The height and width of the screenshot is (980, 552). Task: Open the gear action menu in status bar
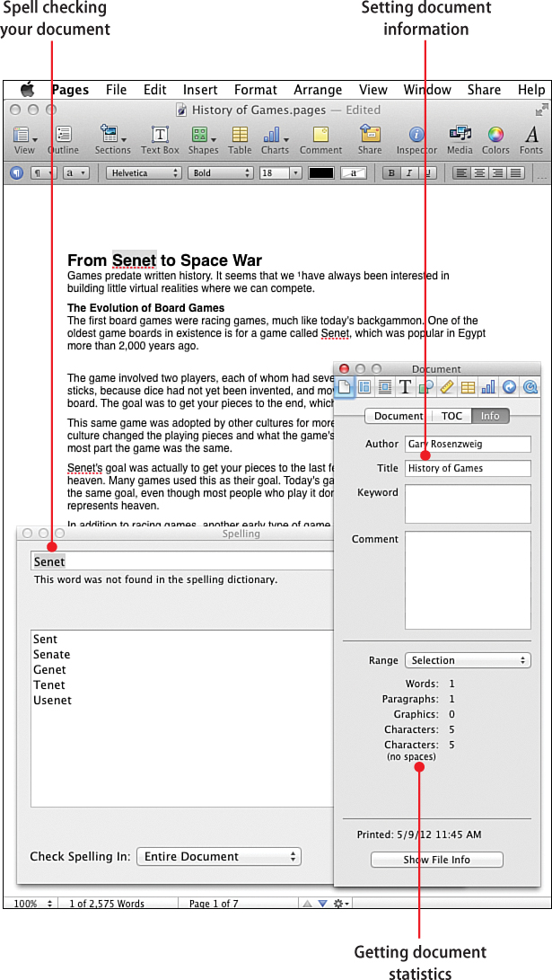tap(340, 903)
